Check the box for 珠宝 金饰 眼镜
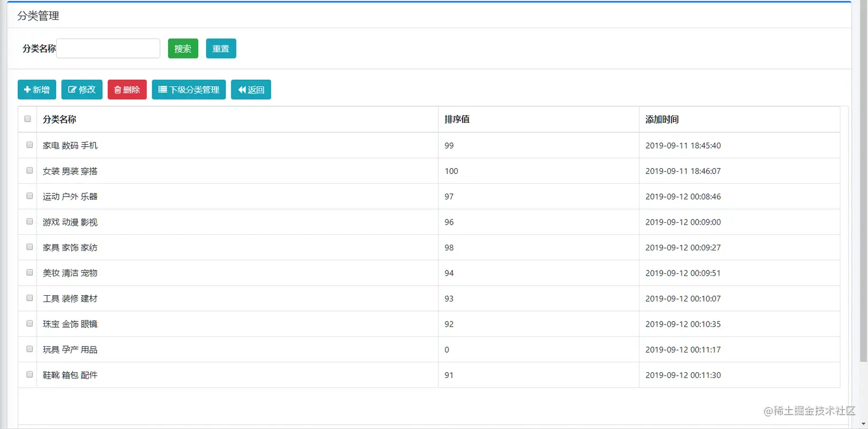Image resolution: width=868 pixels, height=429 pixels. (x=30, y=323)
